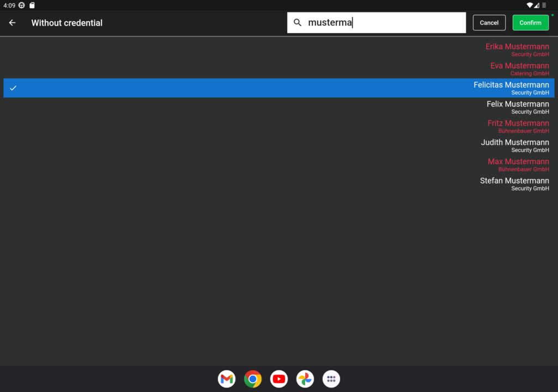The image size is (558, 392).
Task: Go back using the arrow icon
Action: point(12,23)
